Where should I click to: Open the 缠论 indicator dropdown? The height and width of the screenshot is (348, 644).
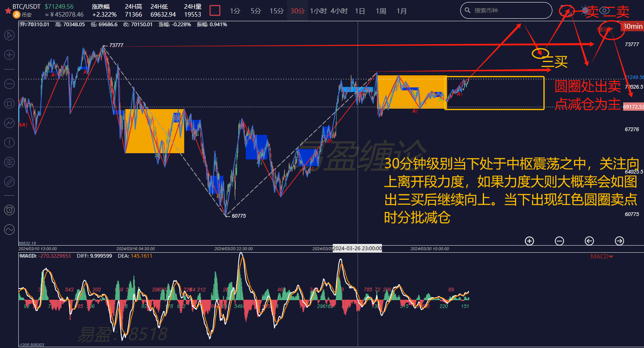click(x=605, y=29)
